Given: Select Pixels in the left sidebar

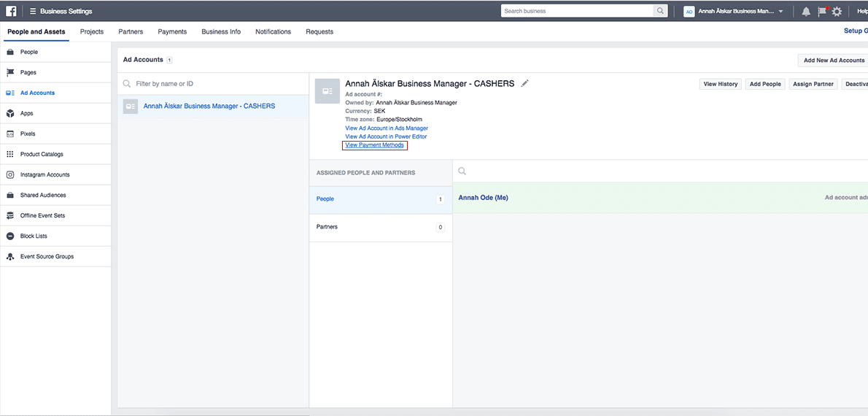Looking at the screenshot, I should (x=28, y=134).
